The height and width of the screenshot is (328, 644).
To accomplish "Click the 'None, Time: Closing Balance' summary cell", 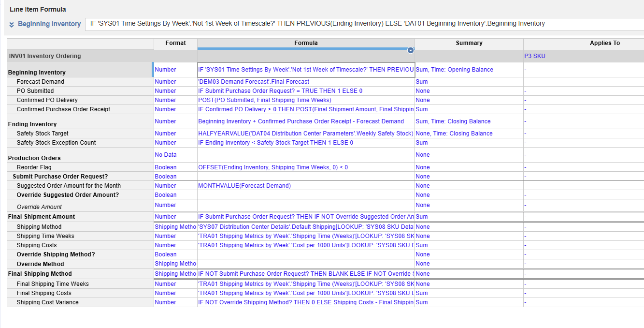I will click(469, 134).
